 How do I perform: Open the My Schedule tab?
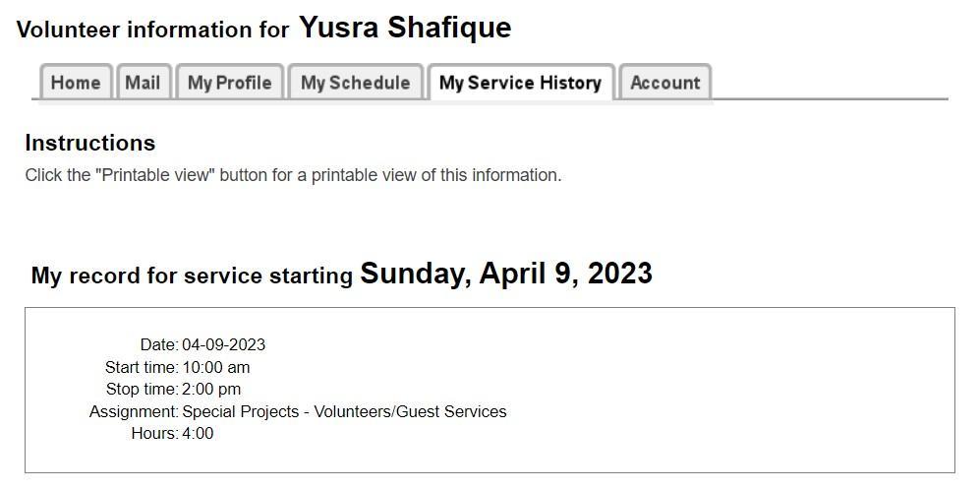pos(355,83)
